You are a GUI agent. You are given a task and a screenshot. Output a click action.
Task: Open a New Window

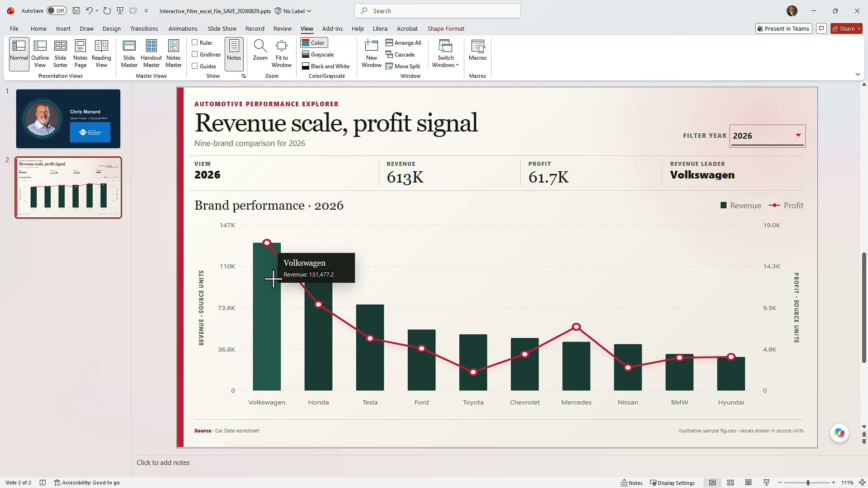coord(371,54)
